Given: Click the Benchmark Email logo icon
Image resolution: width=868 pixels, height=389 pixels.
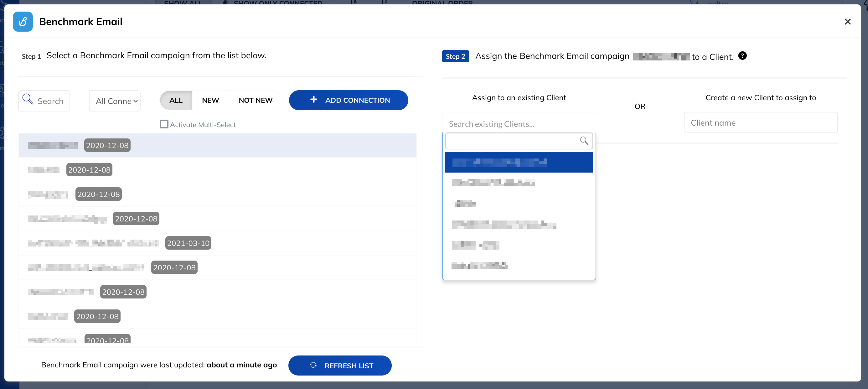Looking at the screenshot, I should pos(23,22).
